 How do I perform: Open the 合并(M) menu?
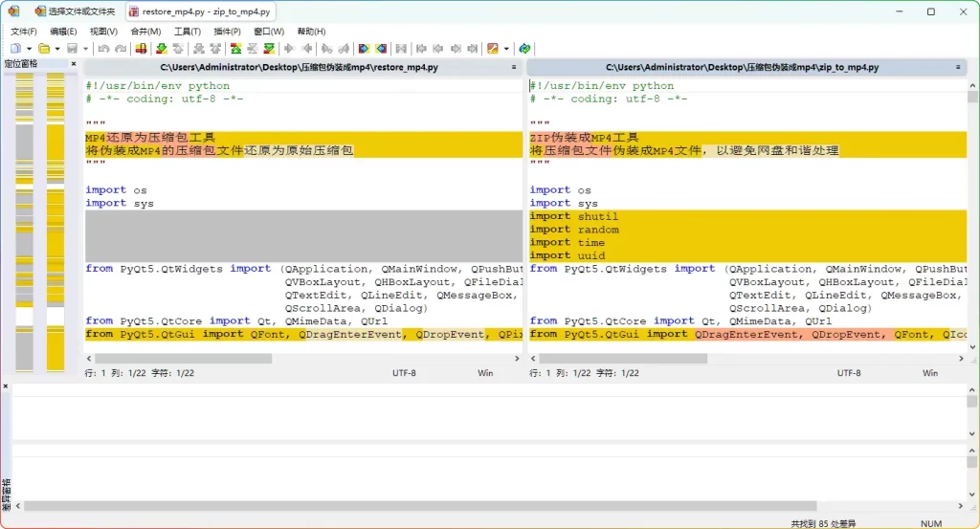pyautogui.click(x=145, y=32)
